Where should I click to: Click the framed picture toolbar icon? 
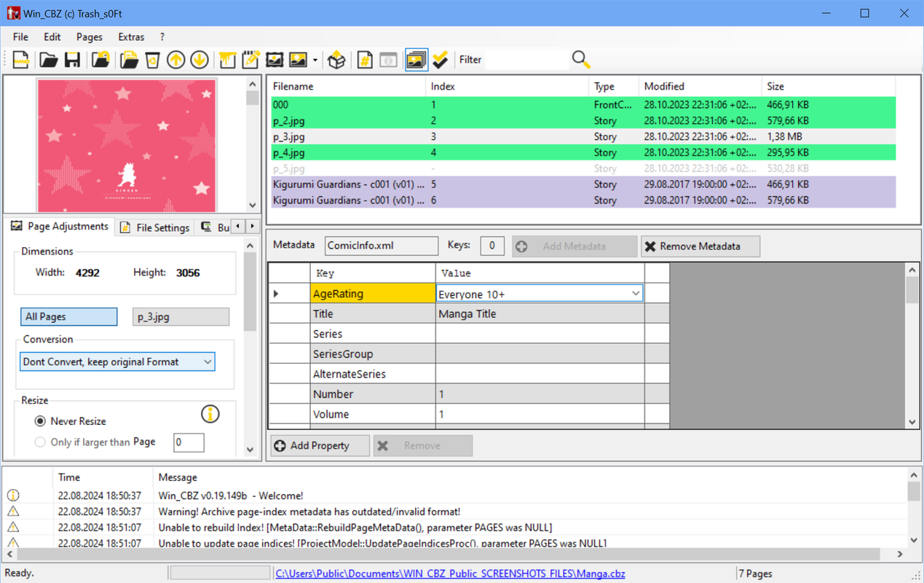(x=274, y=60)
